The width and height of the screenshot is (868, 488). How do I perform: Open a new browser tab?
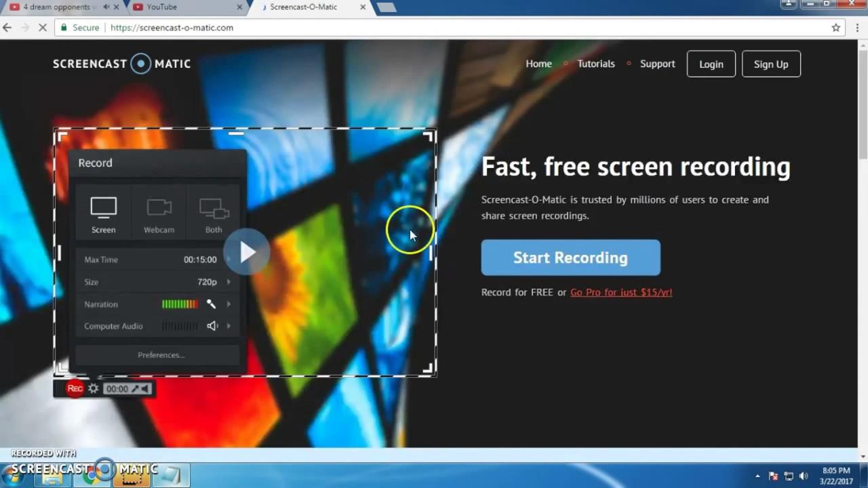click(386, 7)
